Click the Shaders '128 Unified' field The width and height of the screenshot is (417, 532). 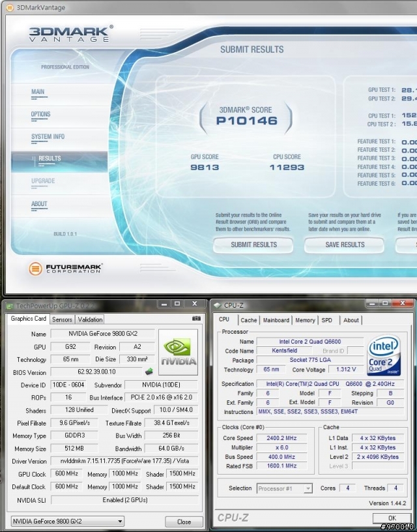pyautogui.click(x=79, y=410)
